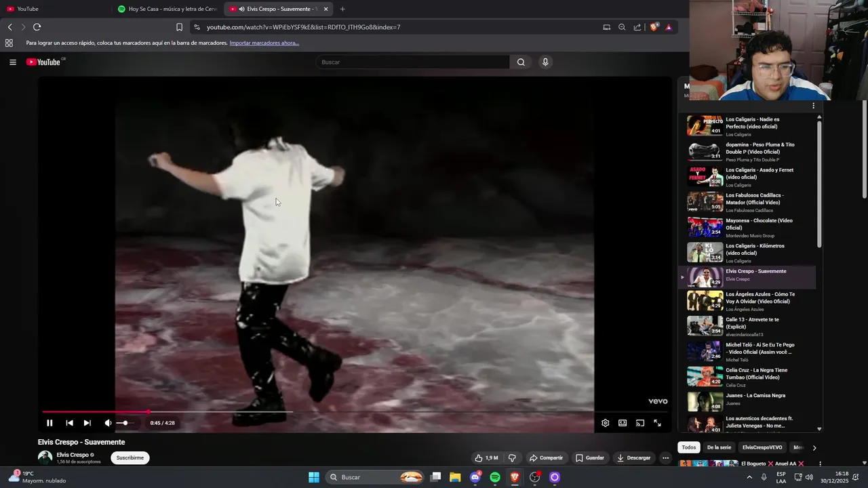Viewport: 868px width, 488px height.
Task: Play Los Fabulosos Cadillacs - Matador
Action: 748,202
